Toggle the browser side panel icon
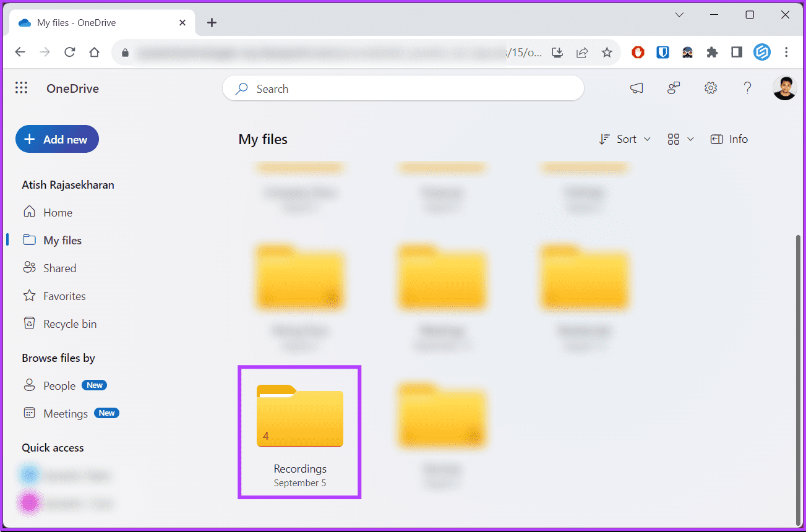The image size is (806, 532). pyautogui.click(x=737, y=53)
